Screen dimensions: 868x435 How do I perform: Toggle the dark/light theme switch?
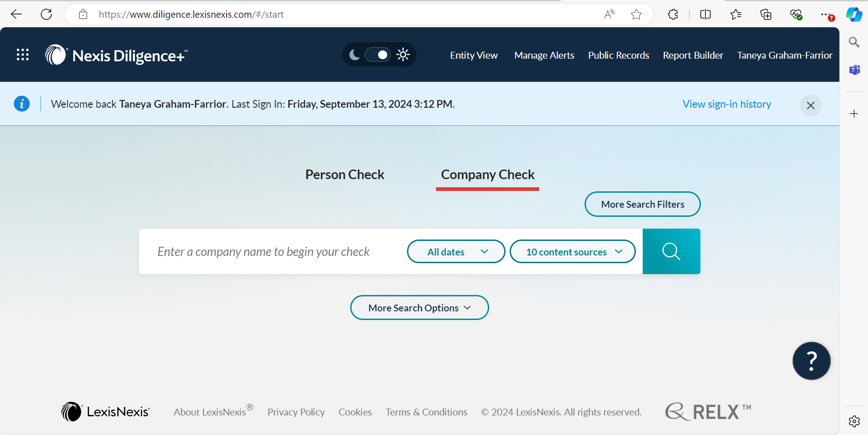(x=377, y=55)
